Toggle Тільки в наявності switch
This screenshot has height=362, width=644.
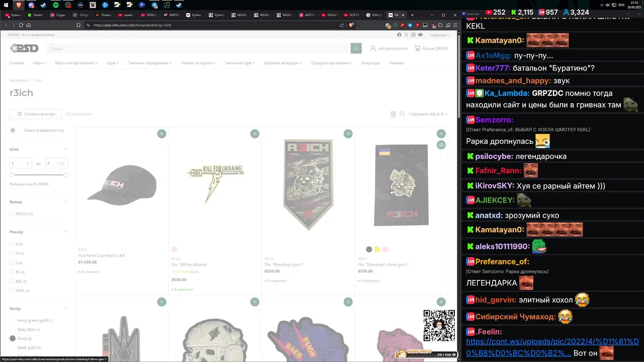coord(15,130)
